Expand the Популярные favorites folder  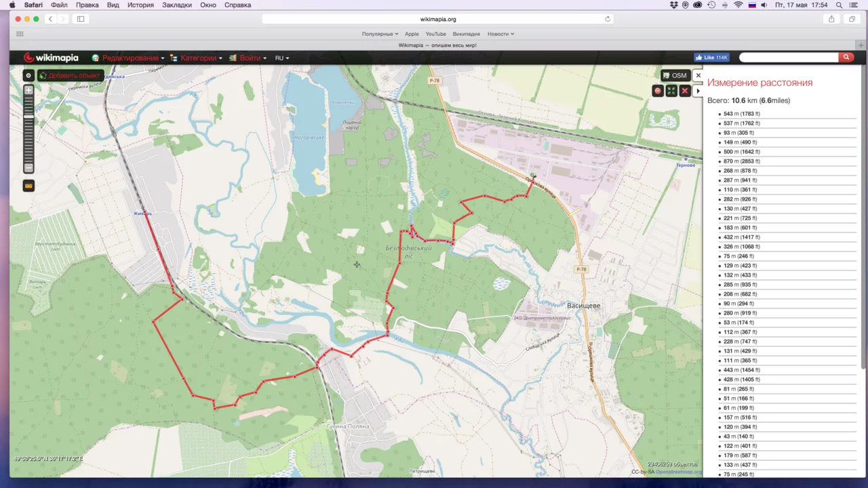[x=380, y=34]
